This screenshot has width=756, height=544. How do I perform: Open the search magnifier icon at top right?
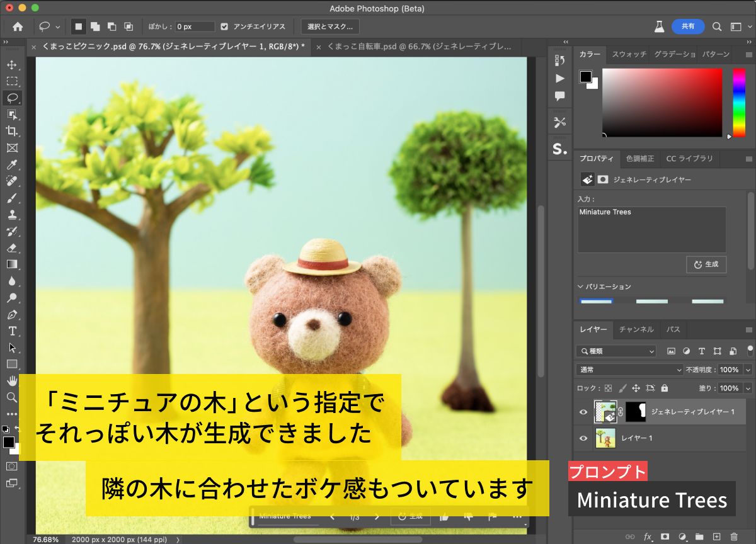point(717,26)
